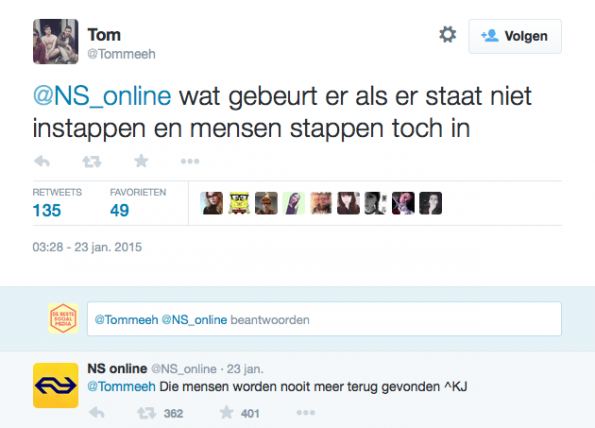This screenshot has width=595, height=428.
Task: Favorite Tom's tweet with the star icon
Action: (141, 161)
